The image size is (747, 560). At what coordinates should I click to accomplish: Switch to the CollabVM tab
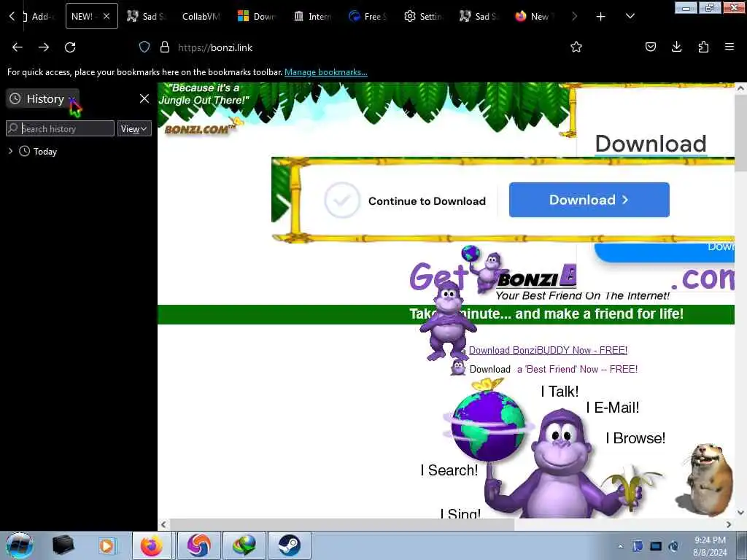coord(201,16)
